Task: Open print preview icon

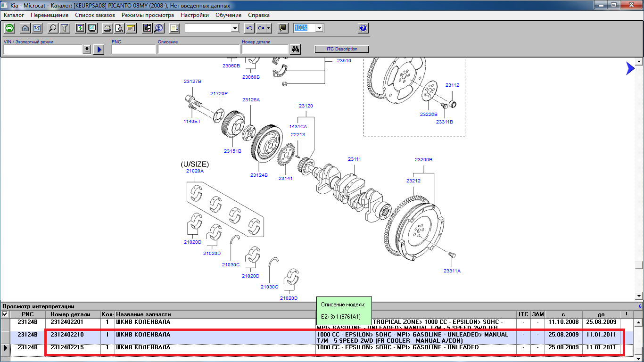Action: tap(119, 28)
